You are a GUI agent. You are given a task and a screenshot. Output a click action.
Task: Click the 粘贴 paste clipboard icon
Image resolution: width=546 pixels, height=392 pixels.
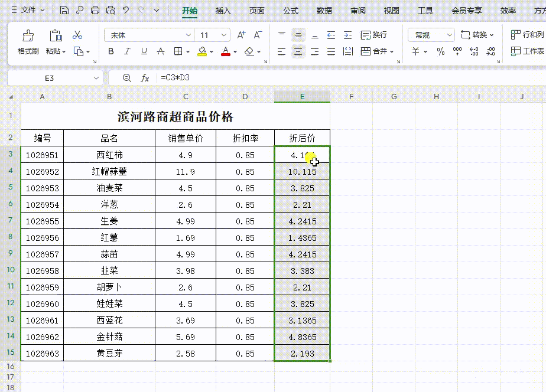click(x=56, y=35)
